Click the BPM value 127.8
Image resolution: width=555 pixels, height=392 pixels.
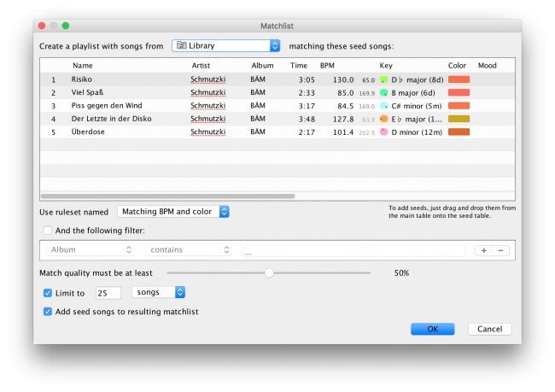click(343, 120)
